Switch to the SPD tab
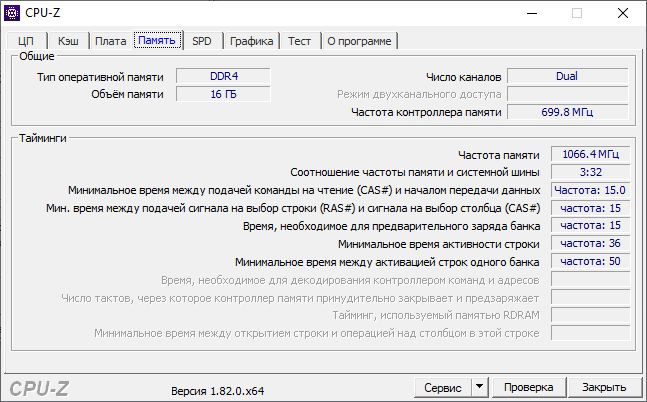Viewport: 647px width, 402px height. (202, 41)
